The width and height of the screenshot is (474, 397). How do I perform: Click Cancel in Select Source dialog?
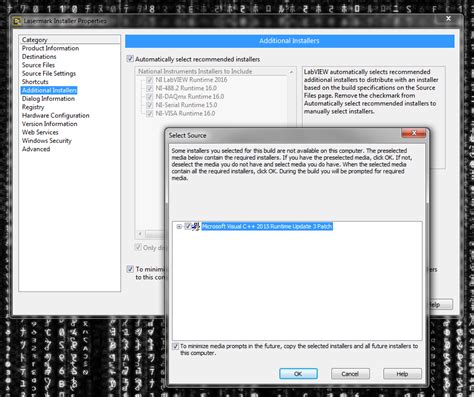coord(350,374)
